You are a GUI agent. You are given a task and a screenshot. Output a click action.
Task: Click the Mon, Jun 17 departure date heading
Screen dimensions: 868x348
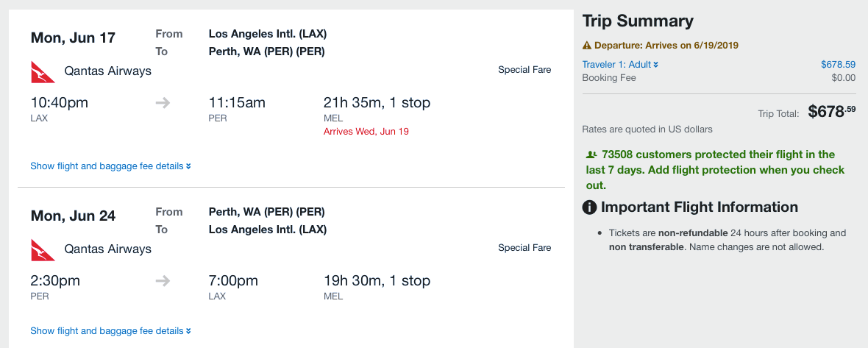click(73, 38)
